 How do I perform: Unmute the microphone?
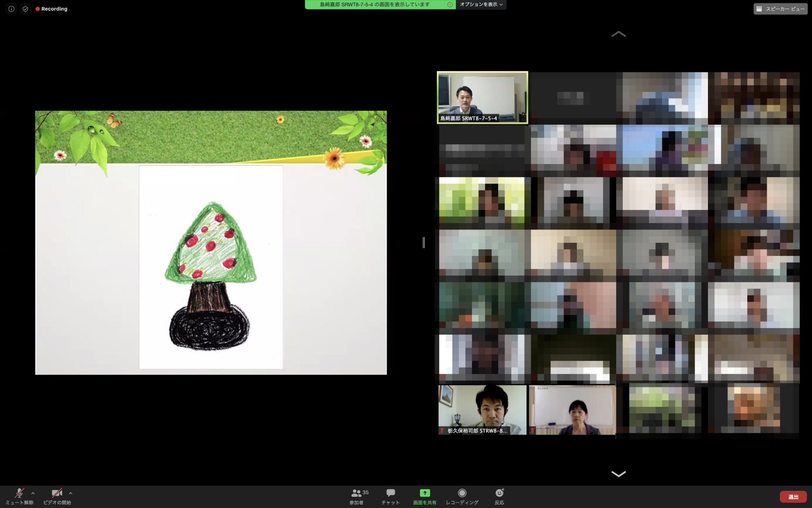coord(19,493)
